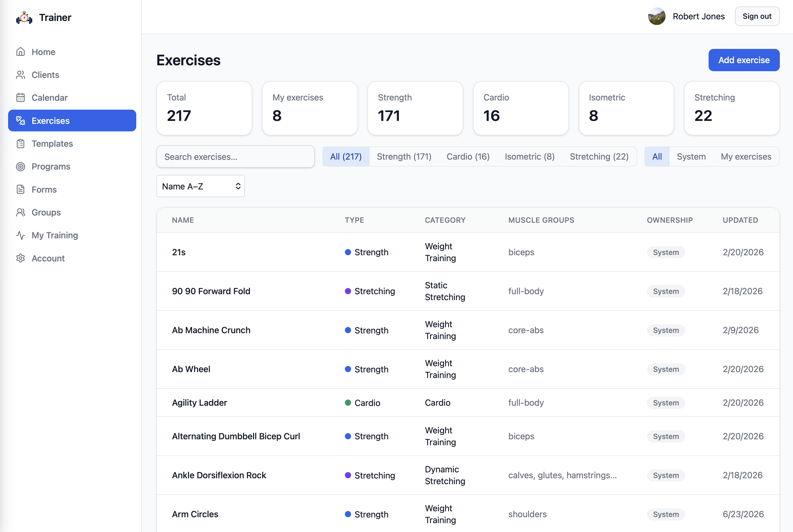Click calves, glutes, hamstrings muscle groups text
Screen dimensions: 793x532
click(562, 475)
